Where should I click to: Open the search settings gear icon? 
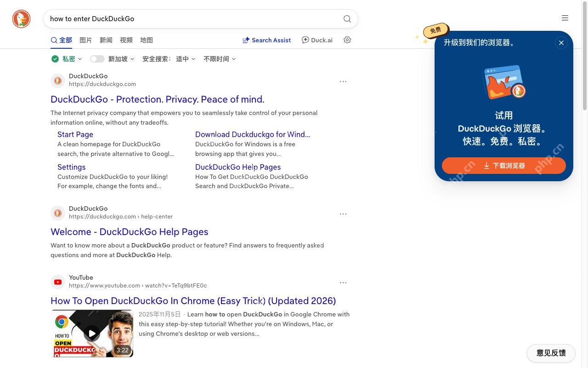coord(347,40)
